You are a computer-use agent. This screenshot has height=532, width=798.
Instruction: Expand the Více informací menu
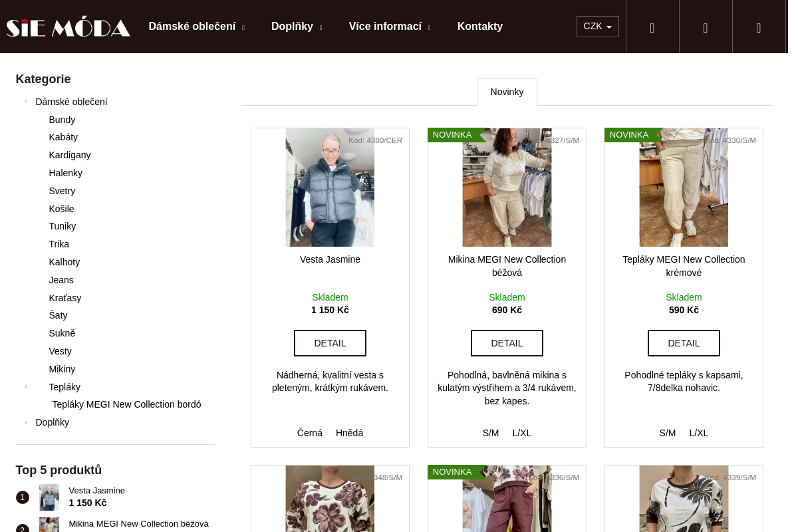(x=390, y=27)
